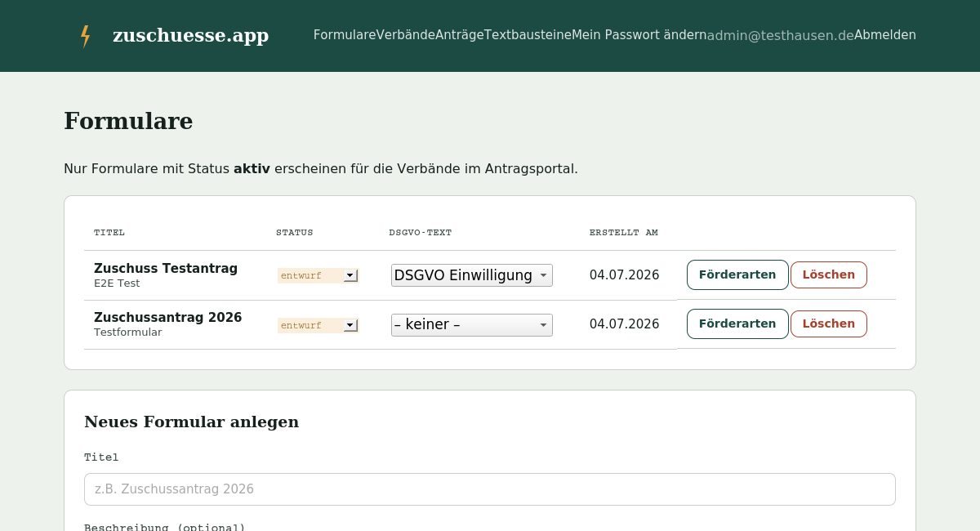The width and height of the screenshot is (980, 531).
Task: Open the Verbände navigation item
Action: click(x=406, y=35)
